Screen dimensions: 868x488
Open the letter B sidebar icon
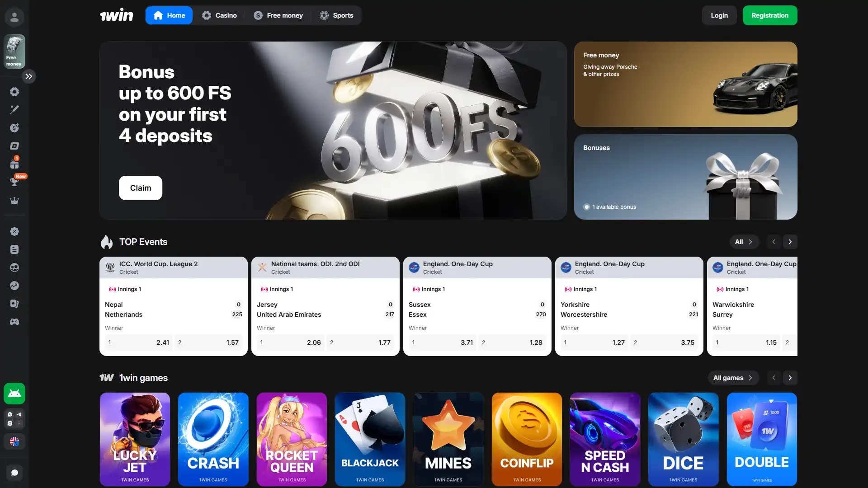point(14,146)
